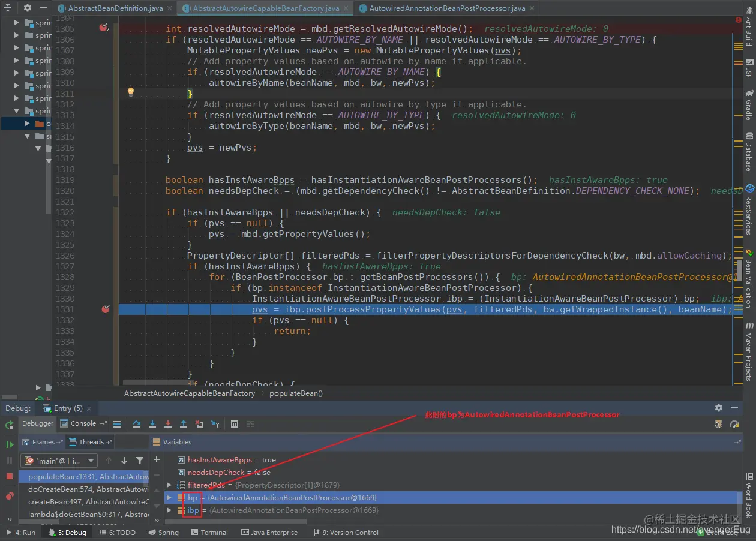Viewport: 756px width, 541px height.
Task: Add a new watch with plus icon
Action: (157, 460)
